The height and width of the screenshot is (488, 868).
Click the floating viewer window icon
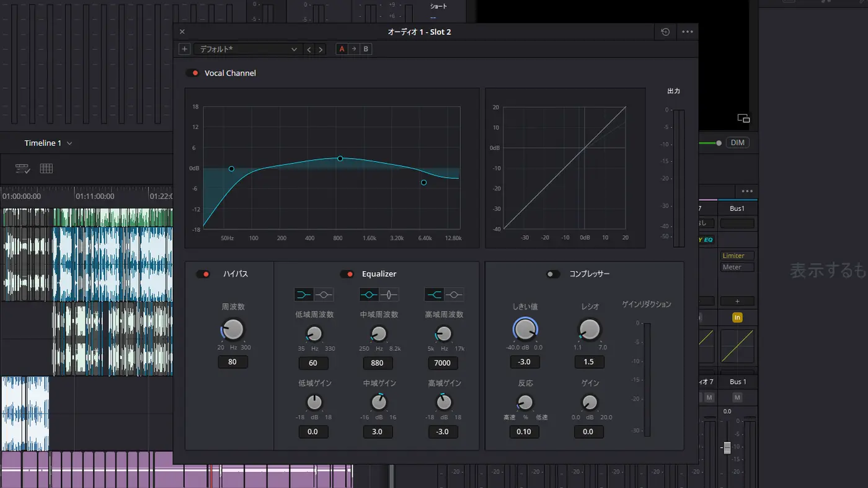(x=743, y=118)
